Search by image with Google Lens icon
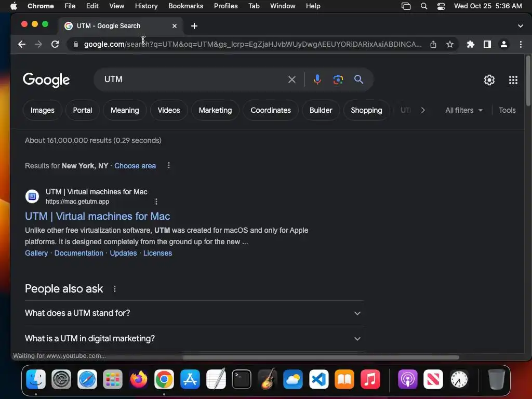532x399 pixels. (338, 79)
